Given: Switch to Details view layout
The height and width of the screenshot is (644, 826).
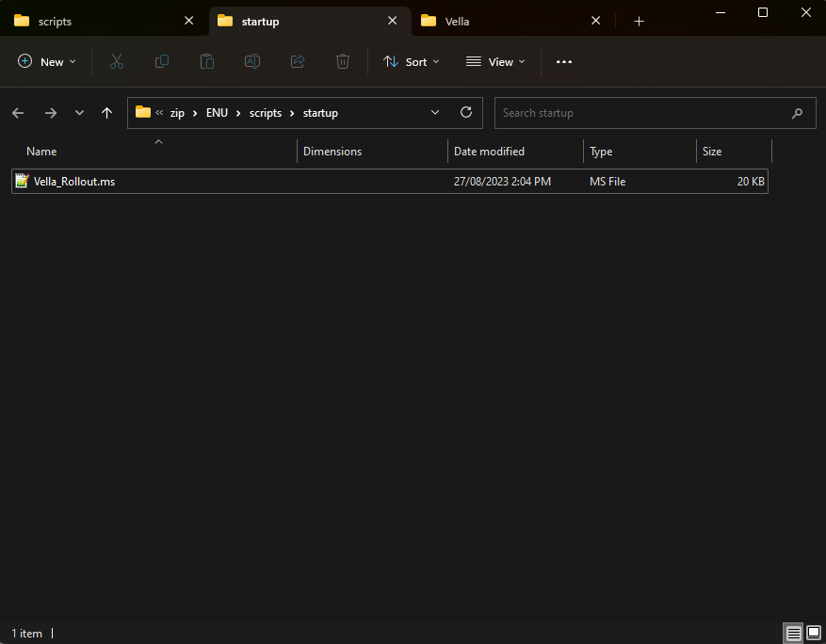Looking at the screenshot, I should (x=793, y=634).
